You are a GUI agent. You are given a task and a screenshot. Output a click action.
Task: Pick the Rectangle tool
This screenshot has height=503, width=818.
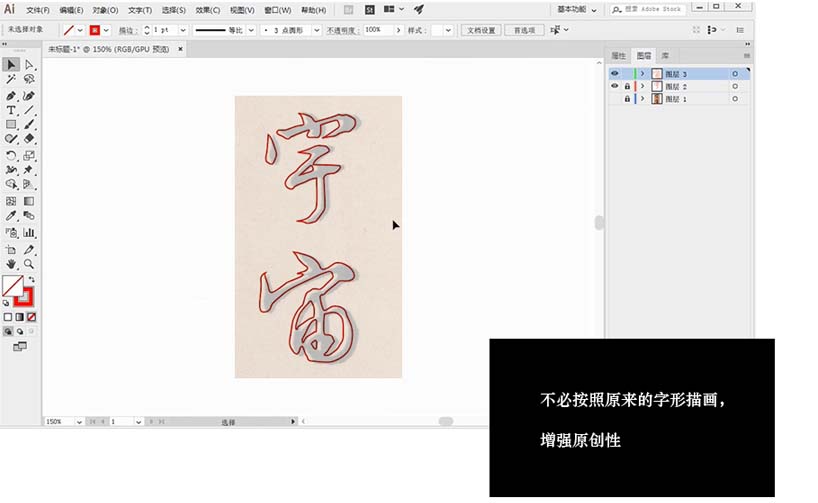pyautogui.click(x=11, y=125)
